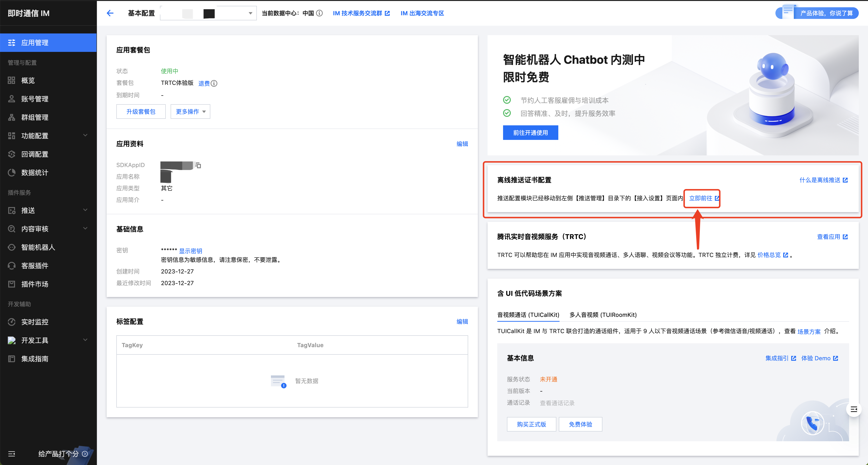Click the 实时监控 sidebar icon
This screenshot has height=465, width=868.
(x=11, y=322)
